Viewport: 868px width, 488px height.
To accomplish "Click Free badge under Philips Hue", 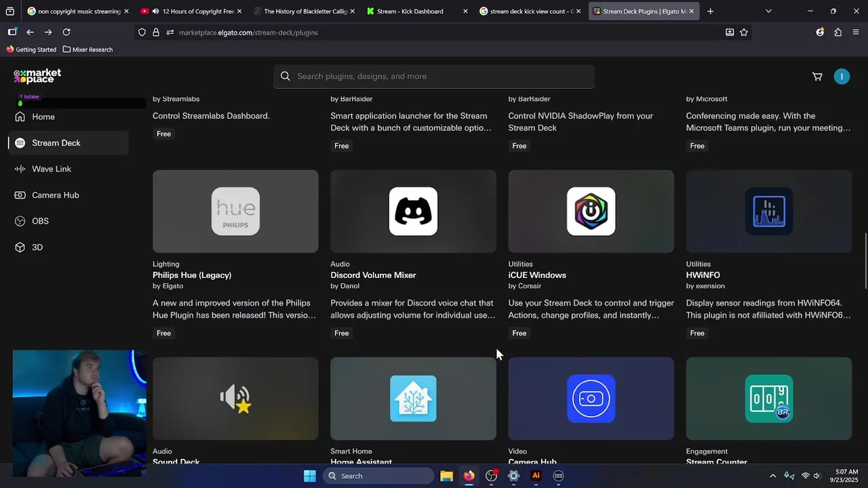I will click(163, 333).
